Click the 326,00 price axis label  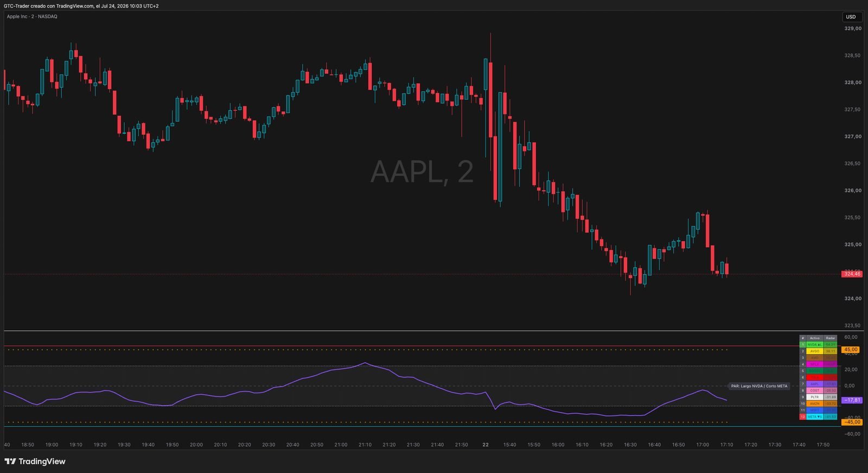click(853, 191)
